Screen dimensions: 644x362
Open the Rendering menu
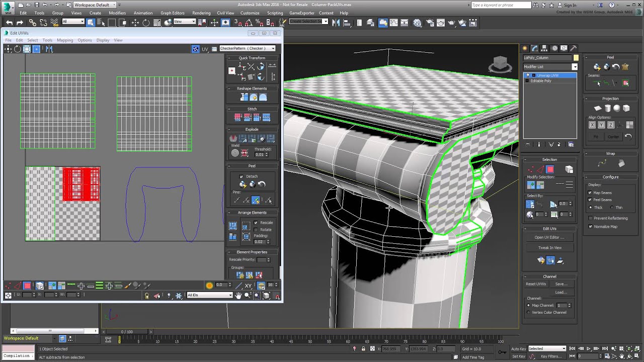201,13
